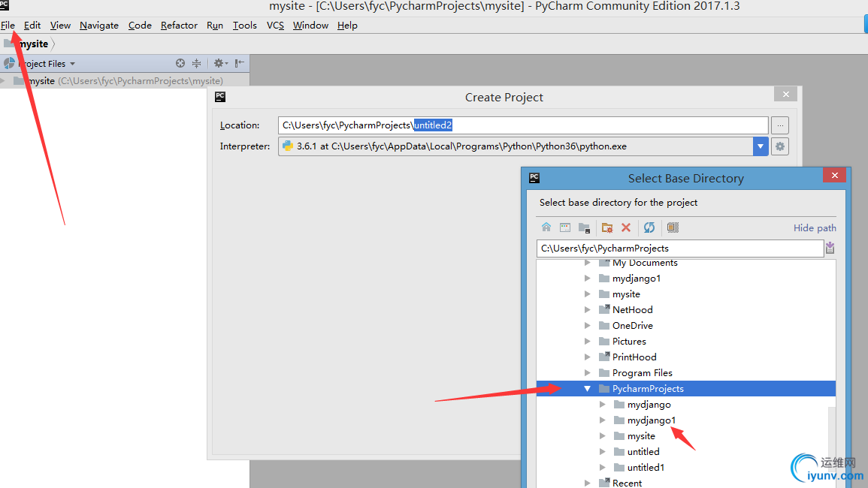Open recent path history icon beside path field
Screen dimensions: 868x488
830,248
